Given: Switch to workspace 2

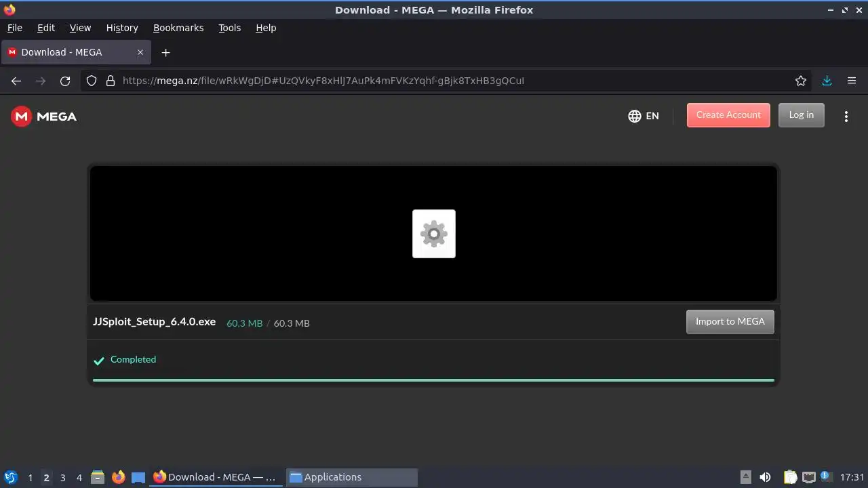Looking at the screenshot, I should pyautogui.click(x=46, y=477).
